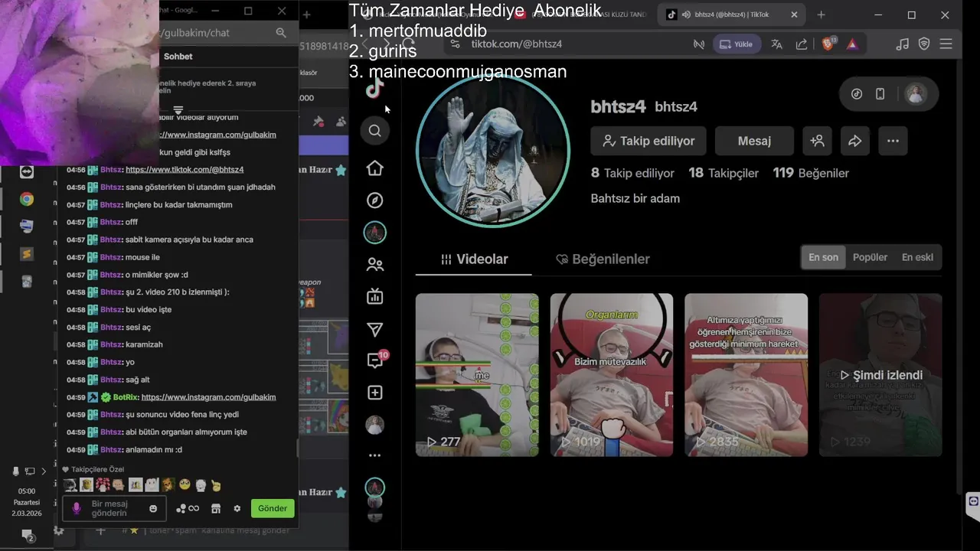Open Messages via the paper plane icon
The height and width of the screenshot is (551, 980).
click(374, 329)
